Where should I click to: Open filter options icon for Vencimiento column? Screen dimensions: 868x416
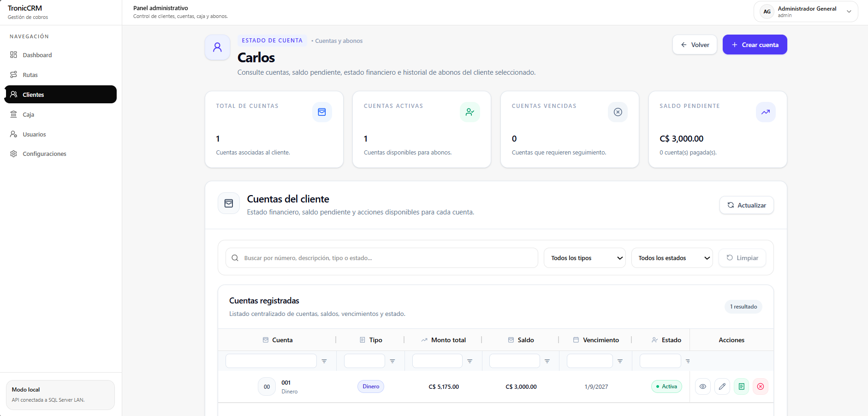click(620, 361)
